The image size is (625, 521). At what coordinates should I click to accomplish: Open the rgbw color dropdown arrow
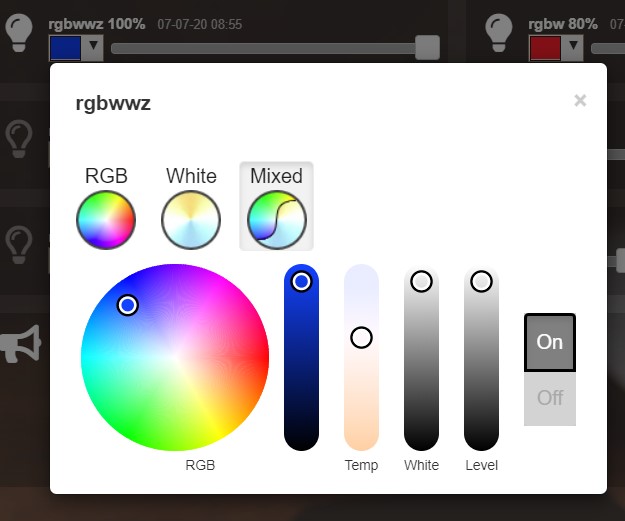[573, 47]
